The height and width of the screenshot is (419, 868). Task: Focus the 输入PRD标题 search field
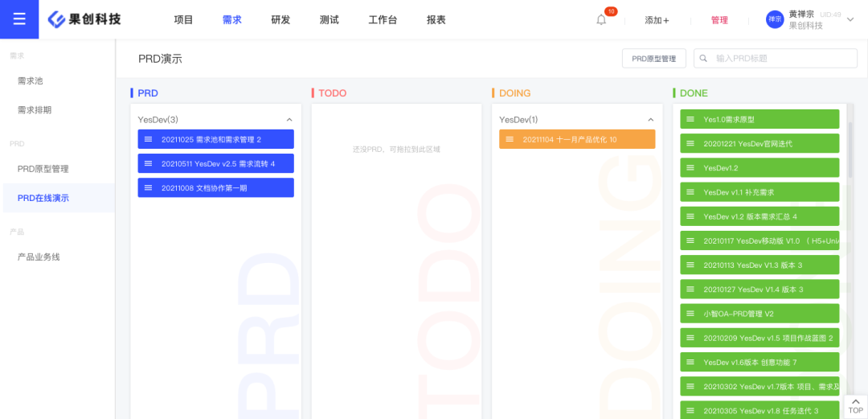pyautogui.click(x=776, y=58)
